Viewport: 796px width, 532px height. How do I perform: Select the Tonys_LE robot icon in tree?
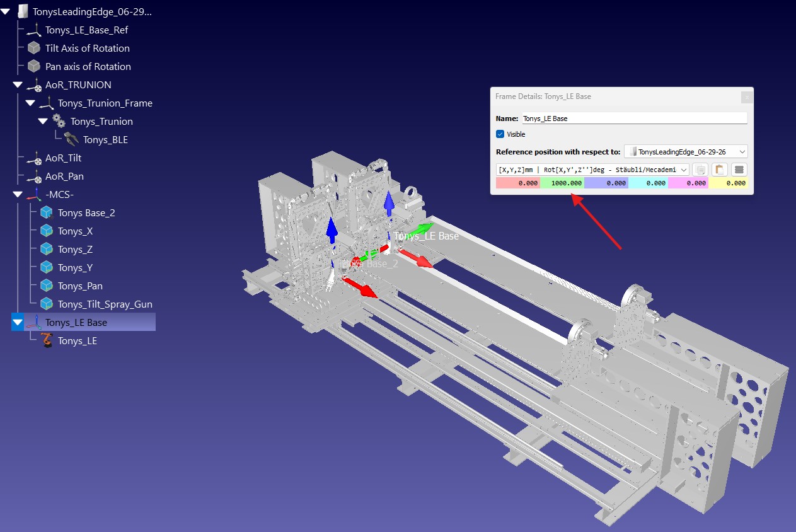tap(47, 340)
